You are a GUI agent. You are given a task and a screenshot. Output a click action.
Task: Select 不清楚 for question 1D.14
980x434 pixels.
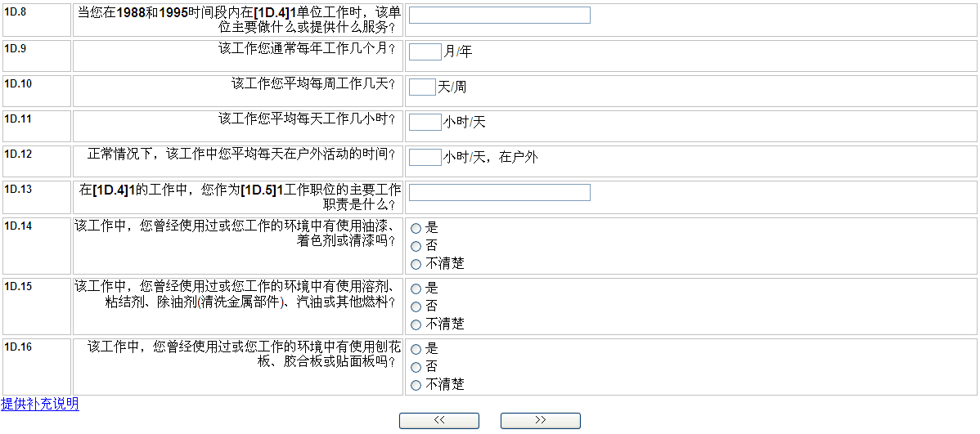click(x=416, y=264)
